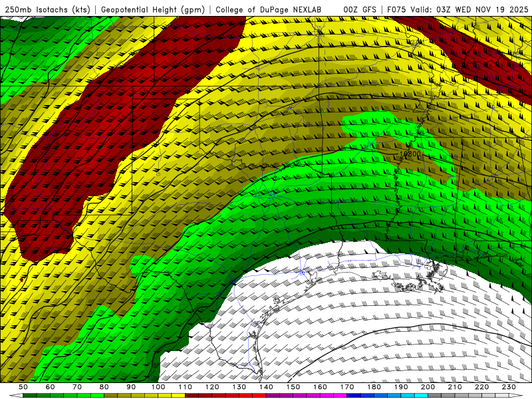532x399 pixels.
Task: Click the 'Geopotential Height (gpm)' header text
Action: point(153,10)
